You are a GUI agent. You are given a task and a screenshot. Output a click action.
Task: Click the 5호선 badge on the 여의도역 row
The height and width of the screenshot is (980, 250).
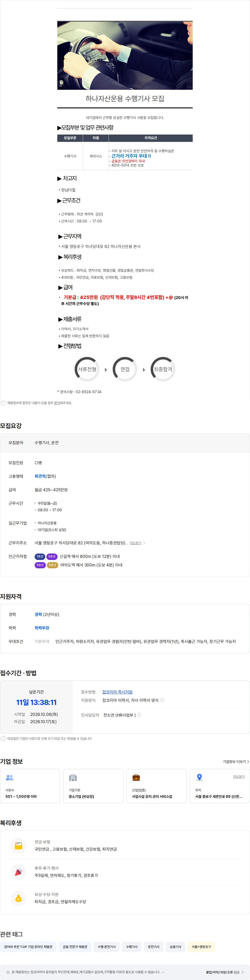tap(40, 565)
